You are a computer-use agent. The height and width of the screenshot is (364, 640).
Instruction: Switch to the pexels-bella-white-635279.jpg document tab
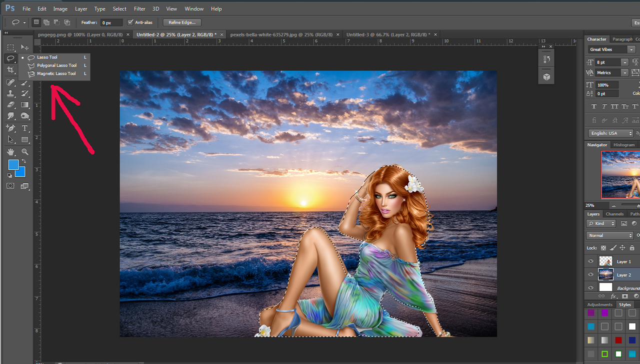tap(281, 34)
